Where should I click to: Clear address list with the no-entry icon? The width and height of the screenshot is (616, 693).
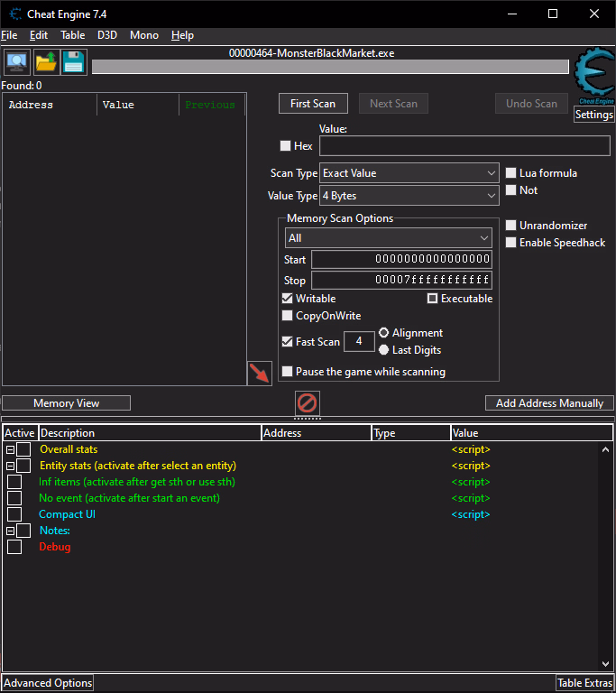[x=308, y=402]
